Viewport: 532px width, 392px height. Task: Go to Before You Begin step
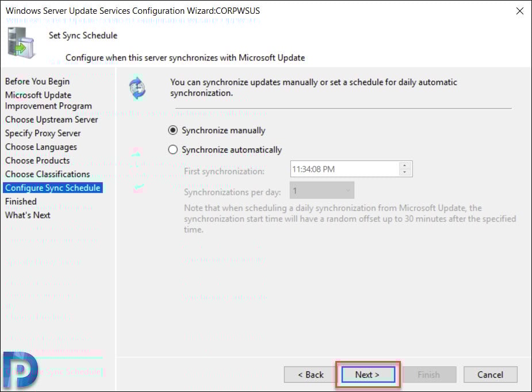(x=37, y=82)
